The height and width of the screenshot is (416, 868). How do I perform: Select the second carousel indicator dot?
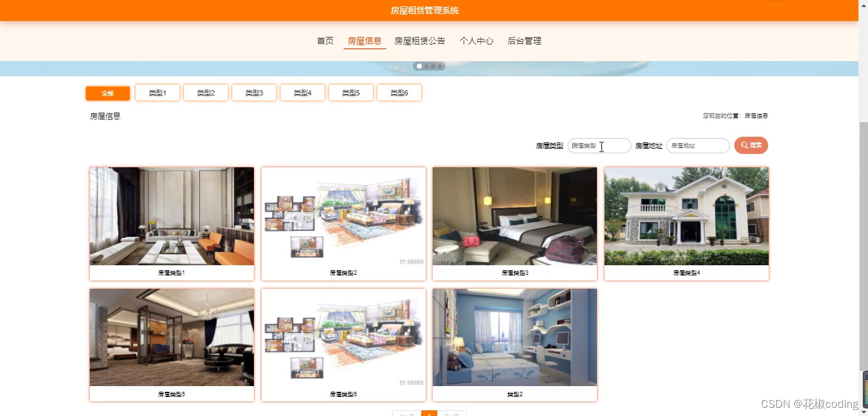[426, 66]
